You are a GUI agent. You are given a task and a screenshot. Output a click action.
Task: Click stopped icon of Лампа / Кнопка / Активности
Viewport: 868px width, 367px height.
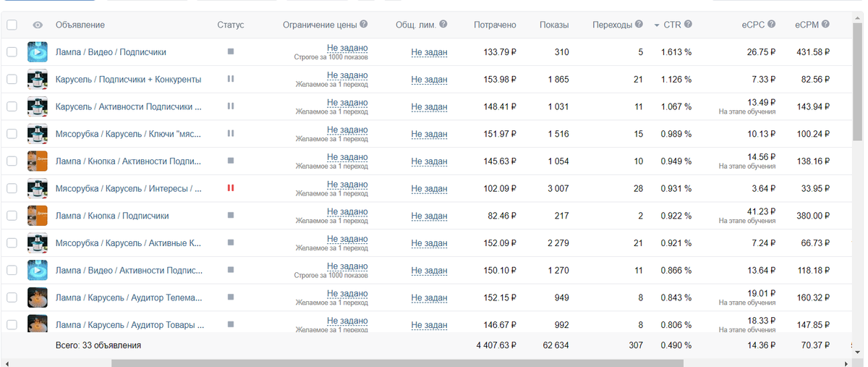pos(231,160)
